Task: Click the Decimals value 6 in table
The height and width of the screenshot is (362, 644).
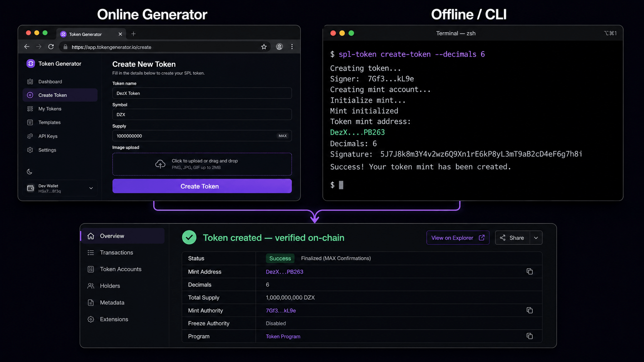Action: 267,285
